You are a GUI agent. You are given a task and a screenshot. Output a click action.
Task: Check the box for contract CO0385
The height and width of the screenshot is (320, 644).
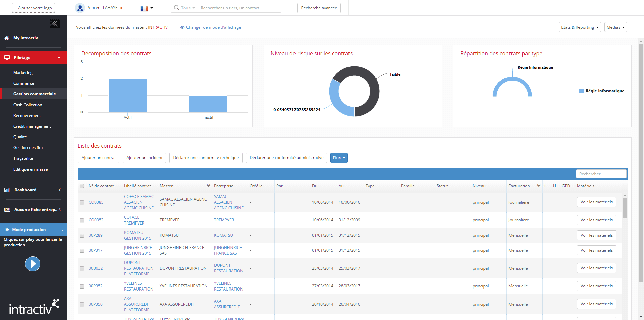pyautogui.click(x=82, y=202)
